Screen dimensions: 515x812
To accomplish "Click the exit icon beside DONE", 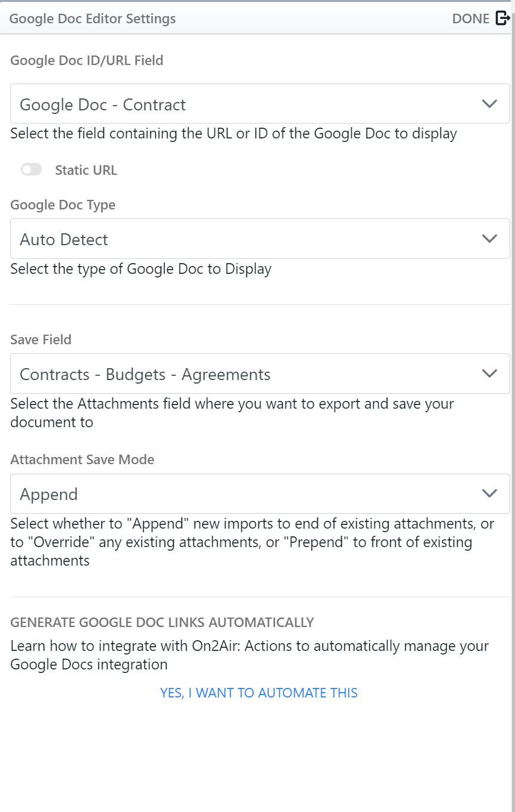I will coord(502,18).
